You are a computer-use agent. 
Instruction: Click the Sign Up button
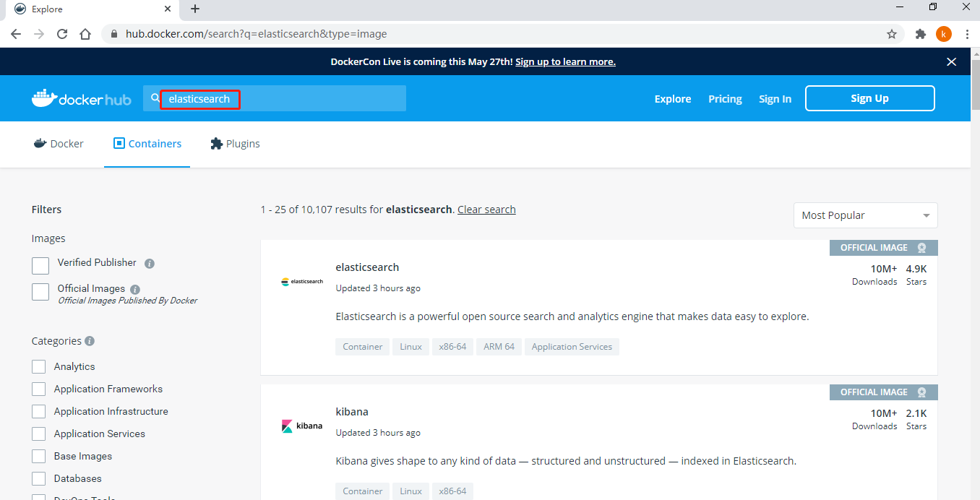point(870,98)
